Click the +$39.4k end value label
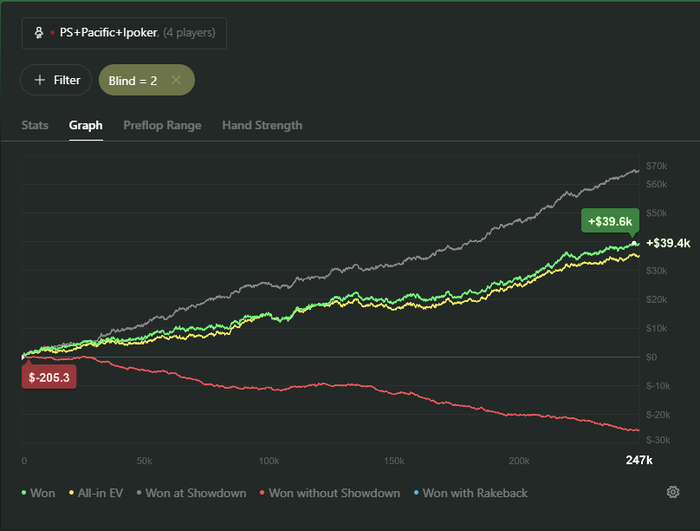 668,243
